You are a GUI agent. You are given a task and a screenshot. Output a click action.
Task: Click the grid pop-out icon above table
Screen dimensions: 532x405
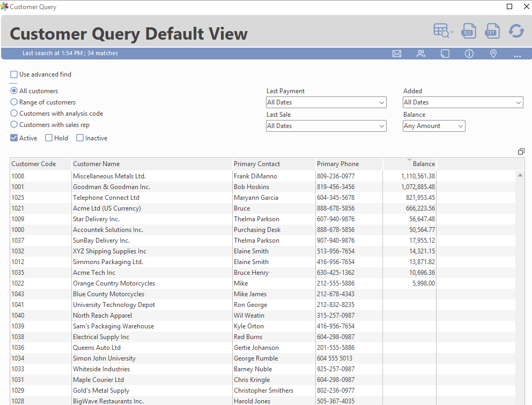click(521, 152)
